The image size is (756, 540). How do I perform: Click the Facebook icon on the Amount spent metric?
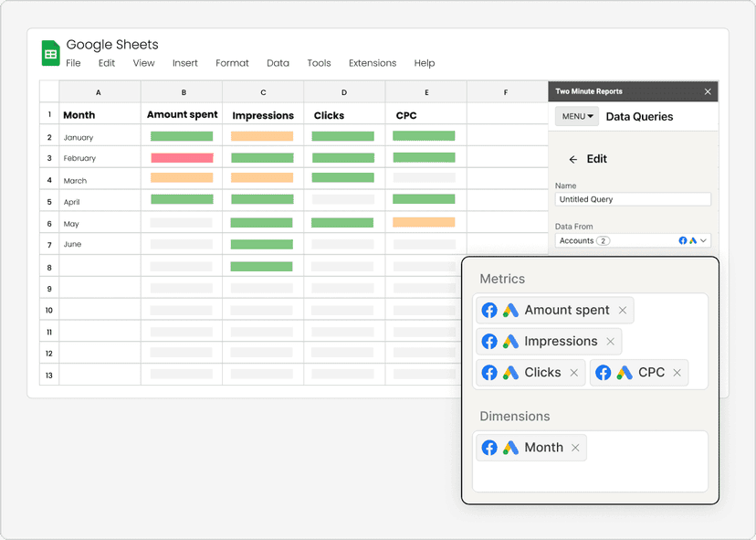488,311
